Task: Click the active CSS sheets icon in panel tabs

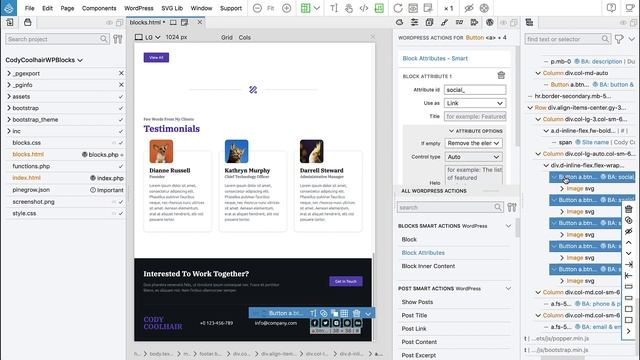Action: (429, 22)
